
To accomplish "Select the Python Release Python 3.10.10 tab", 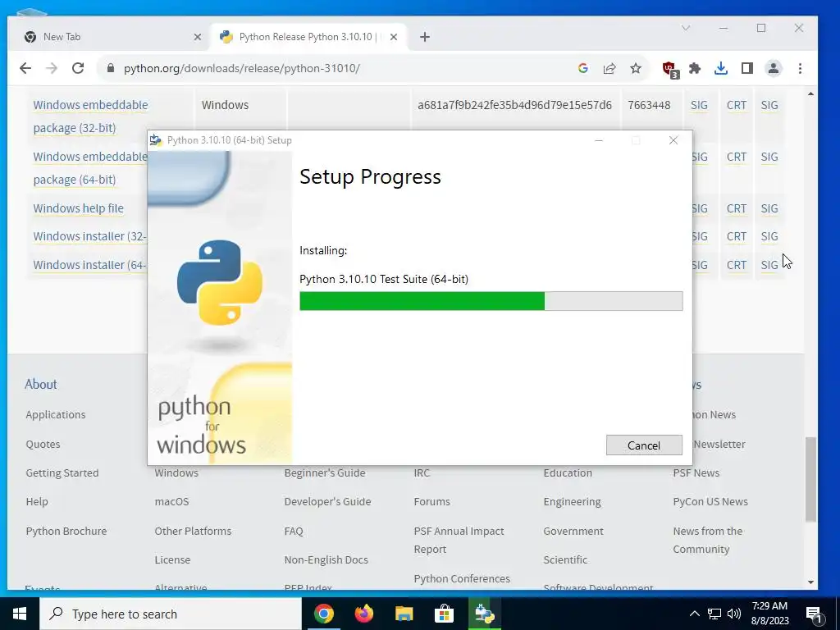I will [308, 36].
